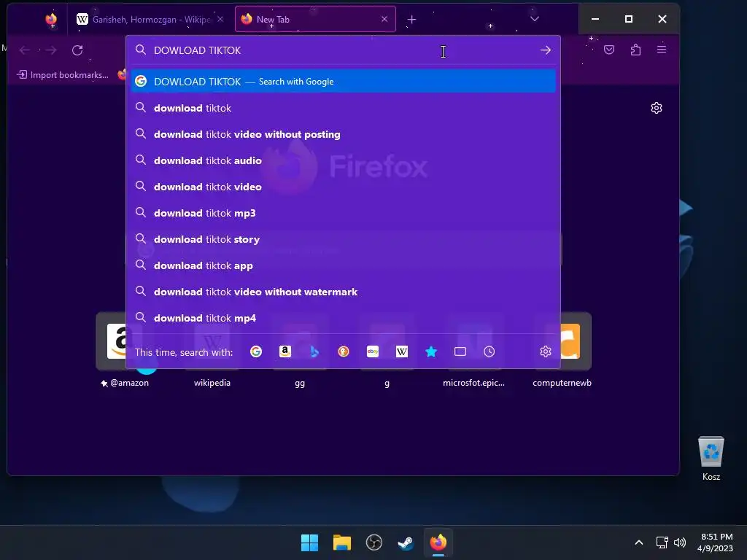Open search settings gear in the dropdown

546,351
